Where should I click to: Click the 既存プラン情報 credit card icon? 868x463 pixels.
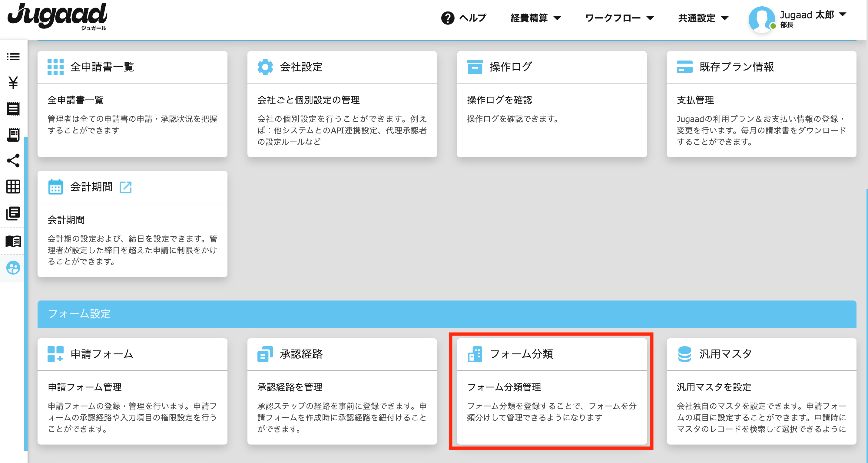[684, 67]
